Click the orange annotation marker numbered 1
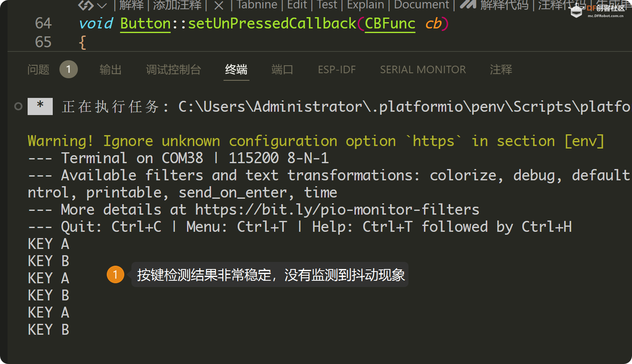 [x=116, y=274]
